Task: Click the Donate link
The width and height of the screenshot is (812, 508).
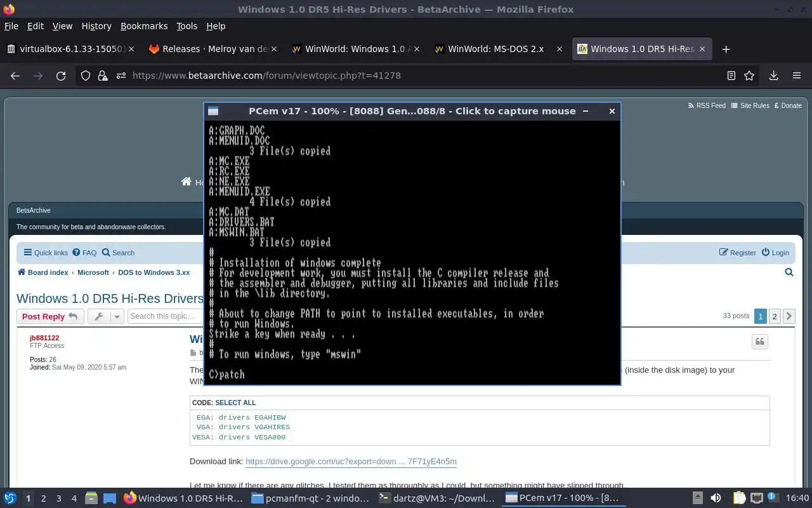Action: point(787,105)
